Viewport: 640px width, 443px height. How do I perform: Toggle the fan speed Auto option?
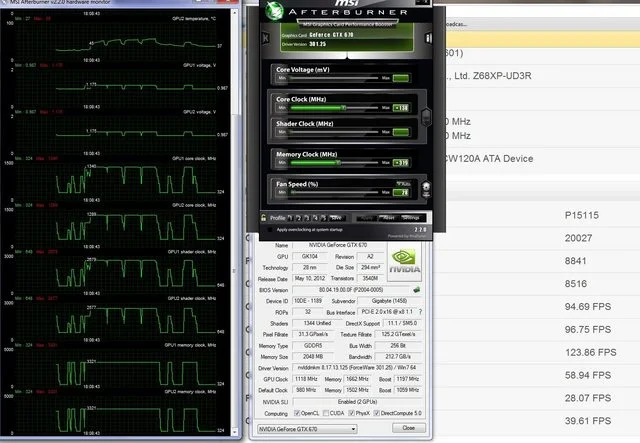tap(403, 184)
